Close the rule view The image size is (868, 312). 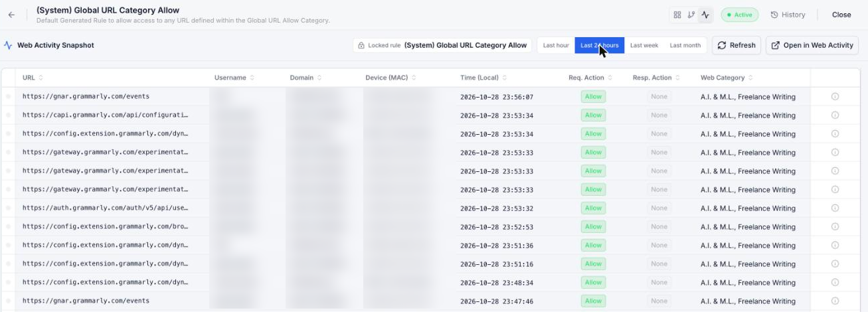841,15
